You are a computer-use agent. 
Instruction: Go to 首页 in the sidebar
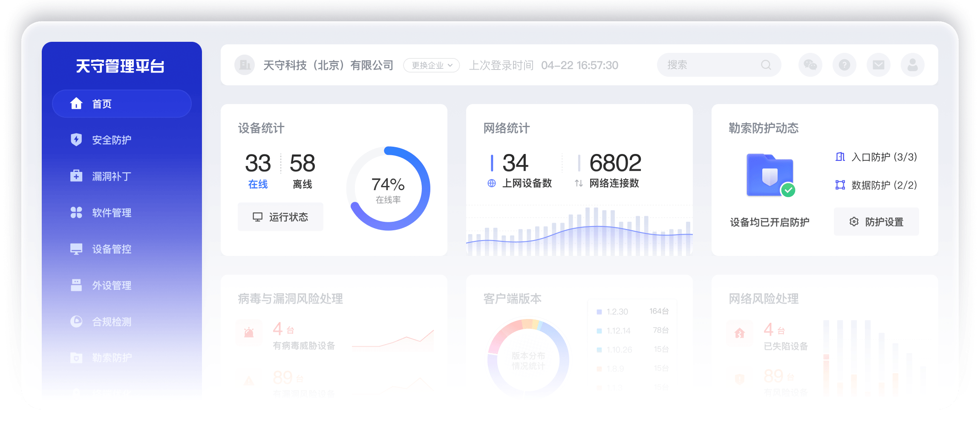[x=122, y=104]
